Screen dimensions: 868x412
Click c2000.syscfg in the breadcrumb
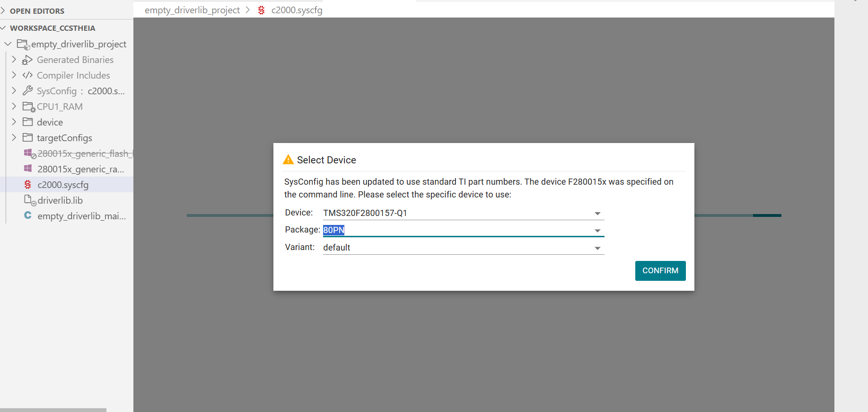pos(297,10)
